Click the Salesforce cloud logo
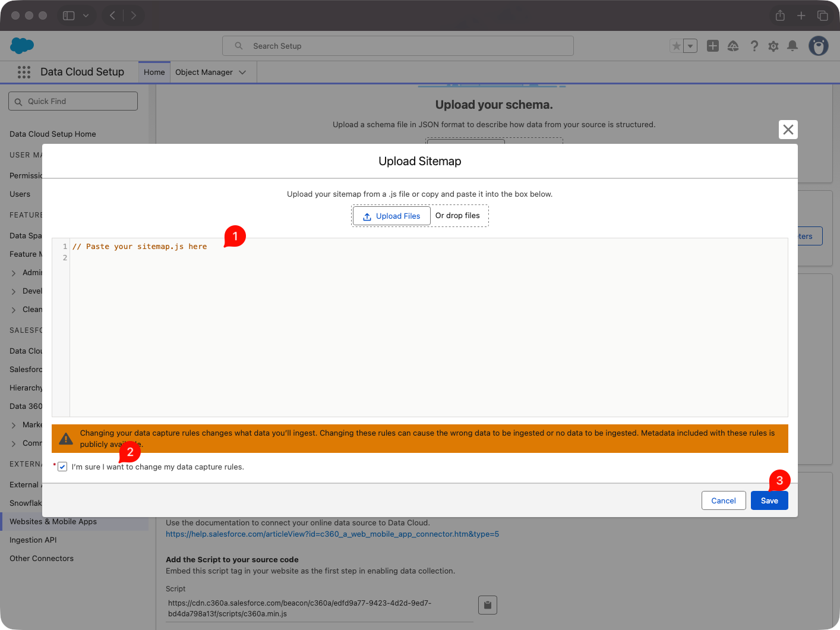Screen dimensions: 840x630 tap(21, 46)
